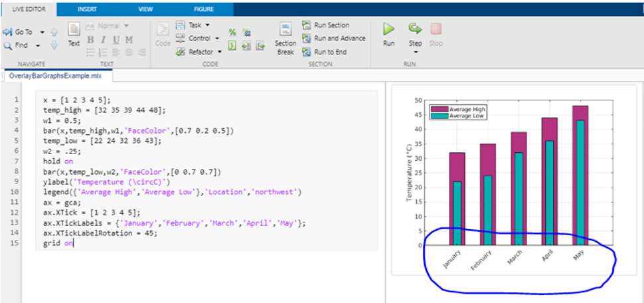This screenshot has height=303, width=644.
Task: Click the uncomment icon
Action: pos(246,33)
